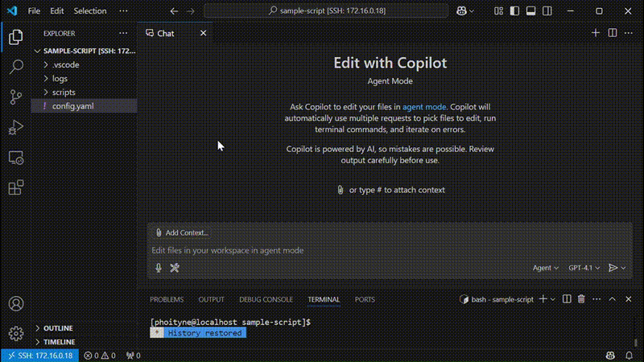Open the GPT-4.1 model picker
The width and height of the screenshot is (644, 362).
(x=584, y=268)
